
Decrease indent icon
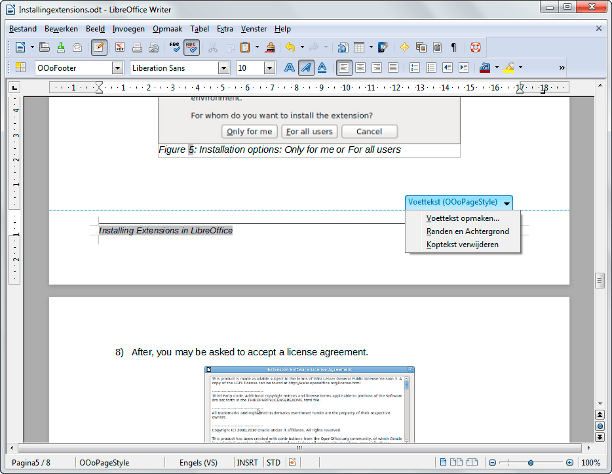click(x=447, y=68)
